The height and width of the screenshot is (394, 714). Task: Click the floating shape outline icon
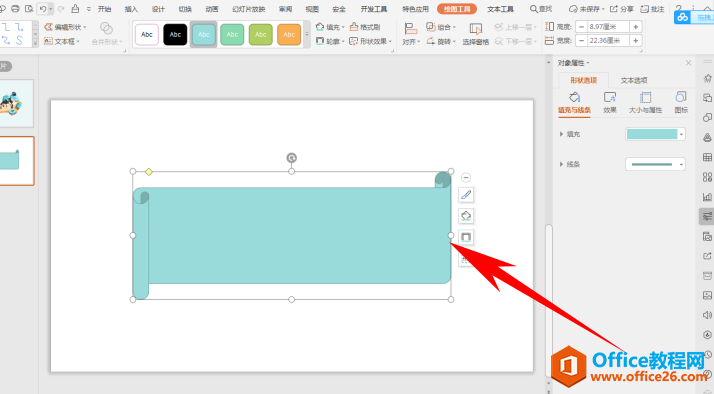pyautogui.click(x=466, y=237)
